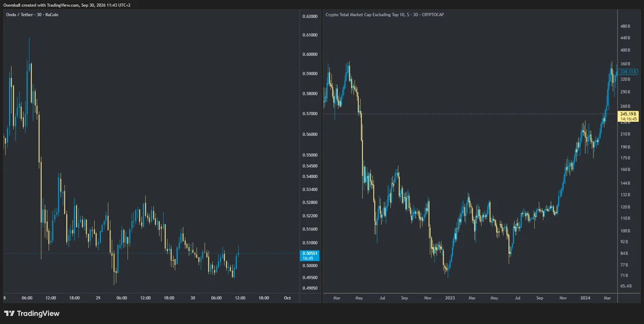Click the 0.61000 price axis label
Screen dimensions: 644x324
(x=310, y=35)
